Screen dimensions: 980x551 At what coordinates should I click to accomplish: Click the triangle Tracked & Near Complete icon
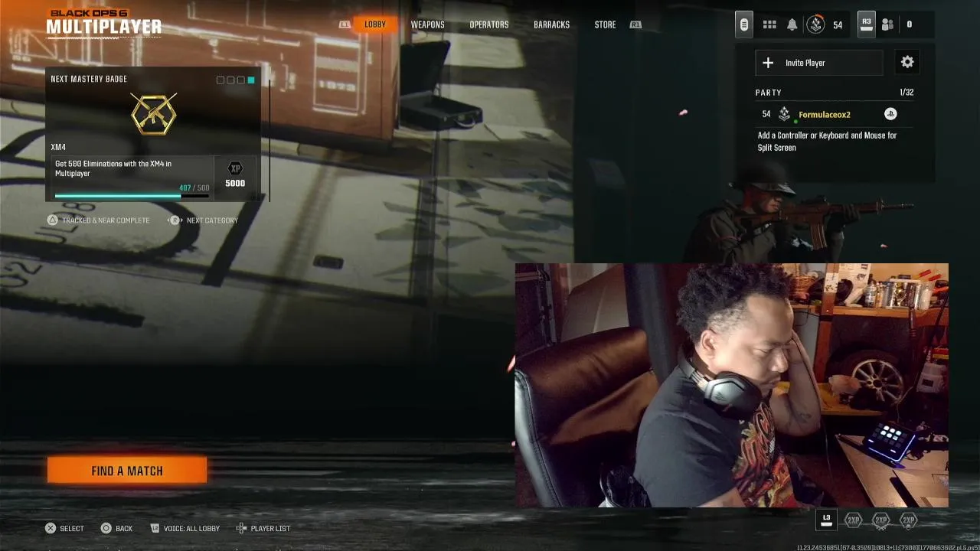(x=52, y=220)
